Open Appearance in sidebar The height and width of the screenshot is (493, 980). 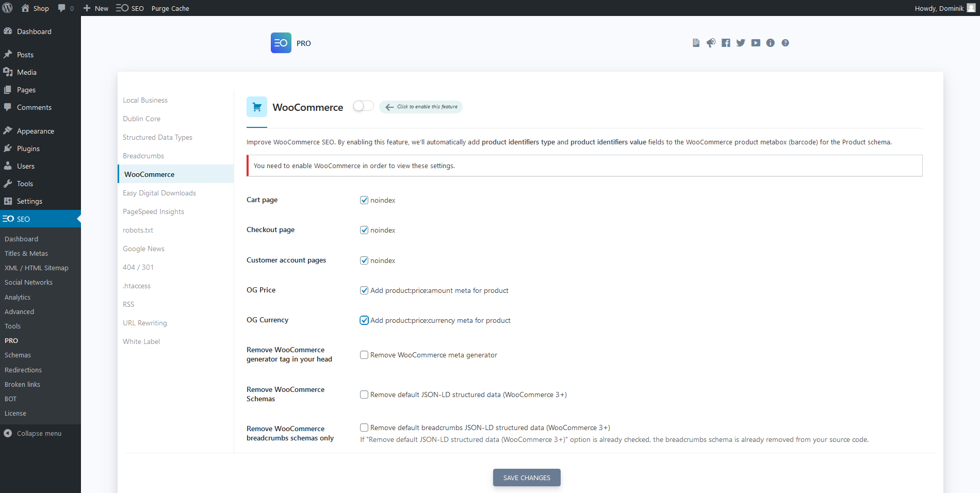(x=40, y=131)
